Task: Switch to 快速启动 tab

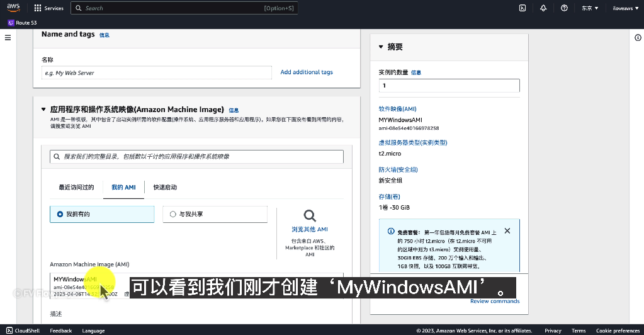Action: 165,188
